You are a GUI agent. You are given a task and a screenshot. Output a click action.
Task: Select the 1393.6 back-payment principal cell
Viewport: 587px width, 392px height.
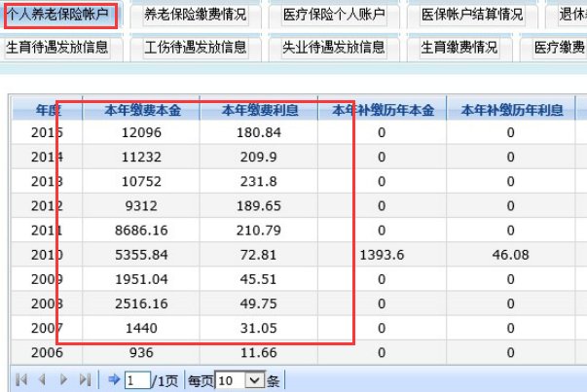(382, 255)
